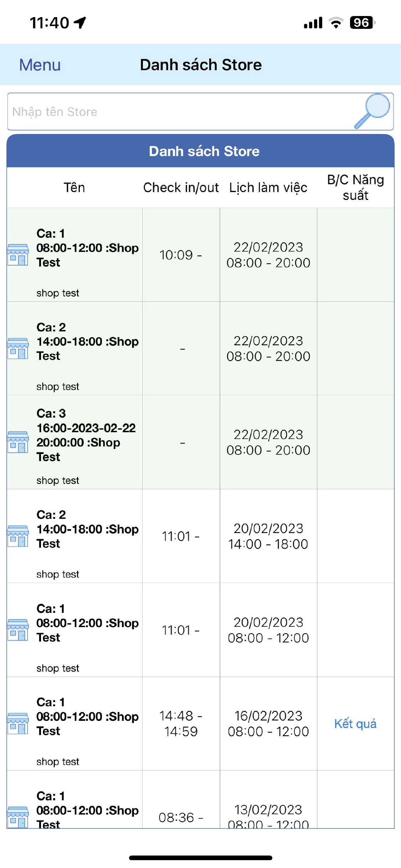The height and width of the screenshot is (868, 401).
Task: Tap the Check in/out column header
Action: pyautogui.click(x=181, y=187)
